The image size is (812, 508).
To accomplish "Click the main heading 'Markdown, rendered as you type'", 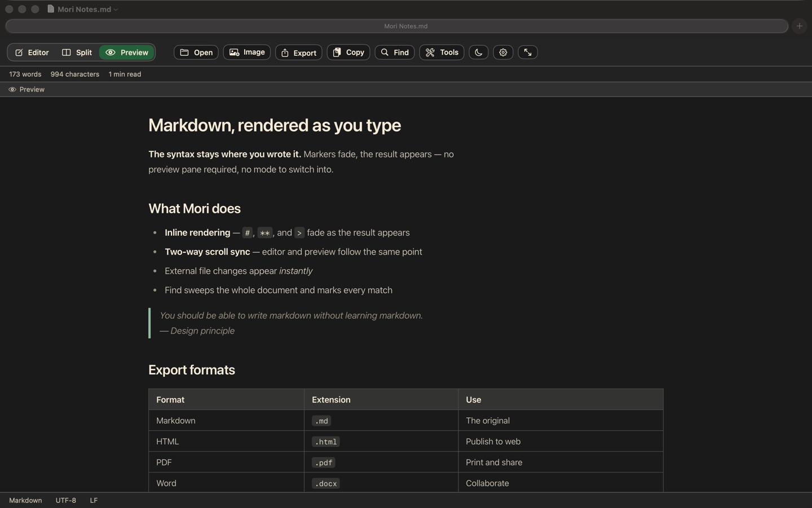I will (275, 125).
